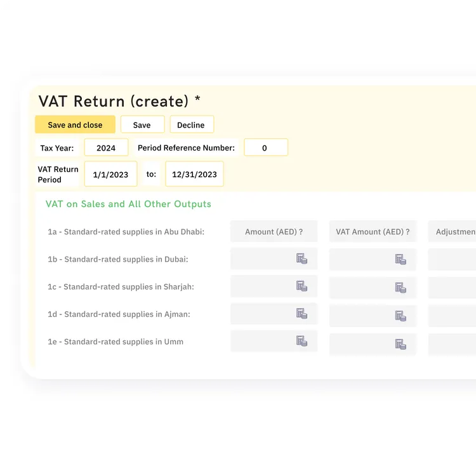
Task: Open calculator in 1e Umm Amount field
Action: (x=301, y=341)
